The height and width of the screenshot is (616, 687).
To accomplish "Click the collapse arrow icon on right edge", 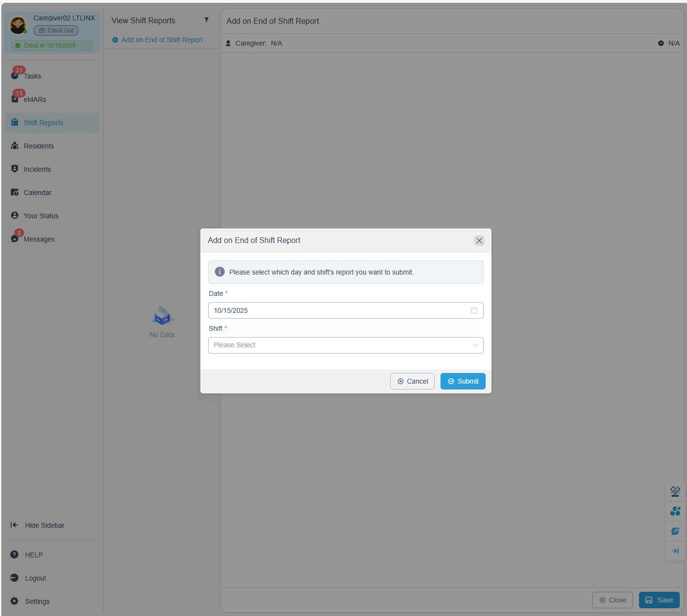I will coord(675,551).
